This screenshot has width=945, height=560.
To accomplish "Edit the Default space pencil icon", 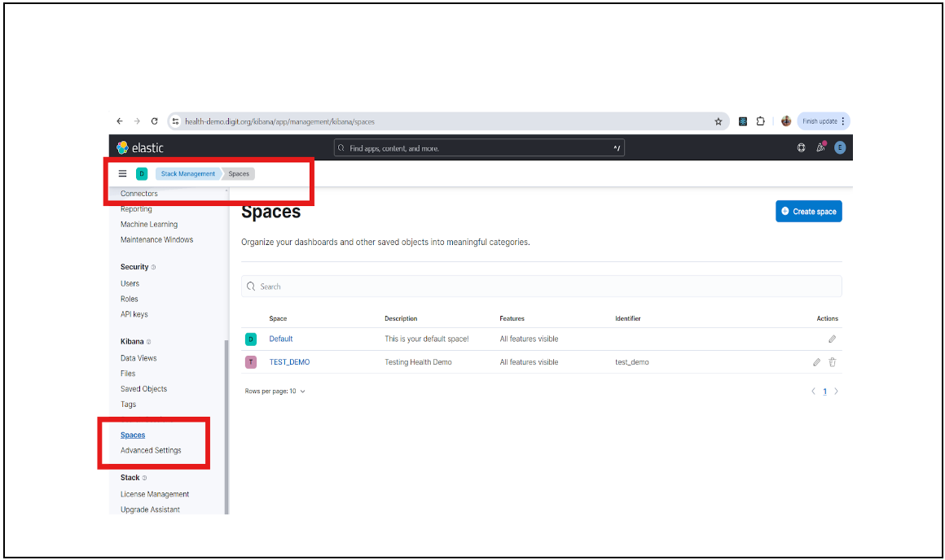I will click(x=832, y=339).
